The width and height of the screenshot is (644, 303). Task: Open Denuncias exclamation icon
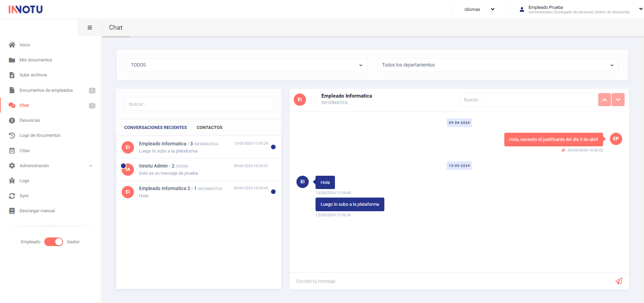coord(12,120)
